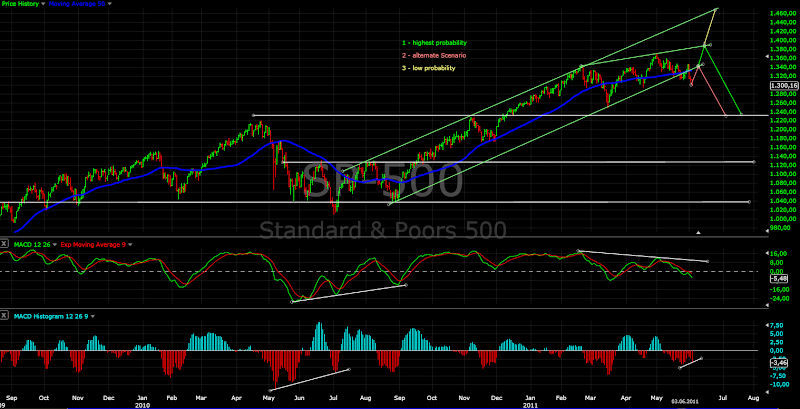Image resolution: width=800 pixels, height=409 pixels.
Task: Click the 16,00 label on MACD axis
Action: coord(779,253)
